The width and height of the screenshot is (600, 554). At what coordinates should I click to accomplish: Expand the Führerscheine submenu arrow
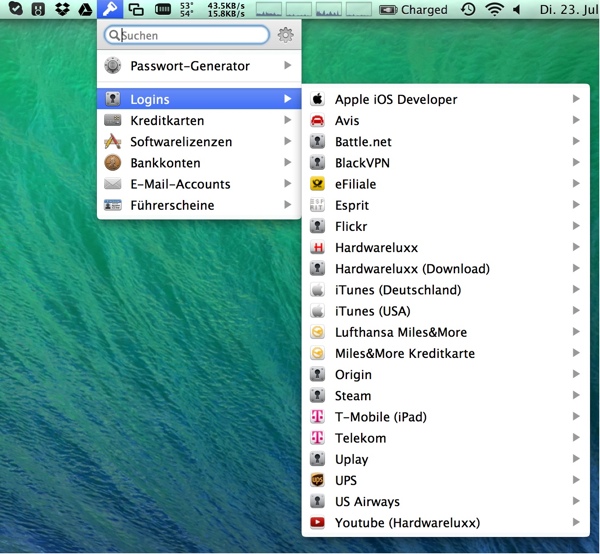(x=288, y=205)
